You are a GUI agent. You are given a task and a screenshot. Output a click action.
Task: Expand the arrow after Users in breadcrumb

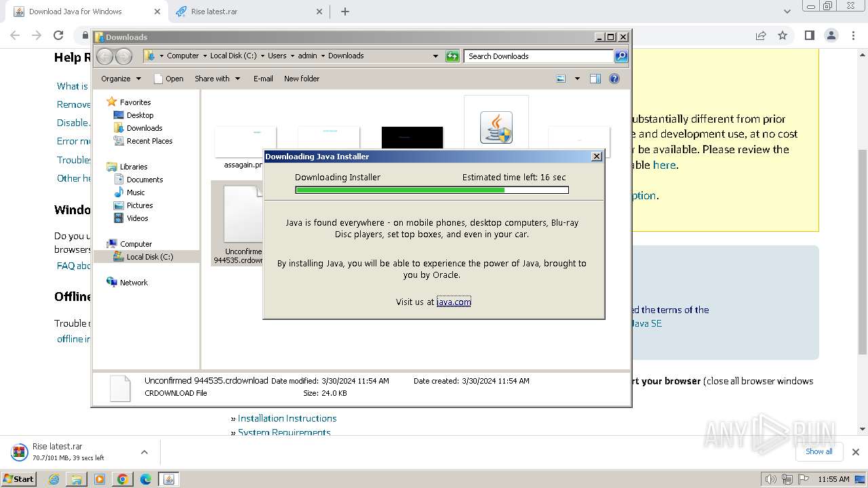pos(292,56)
